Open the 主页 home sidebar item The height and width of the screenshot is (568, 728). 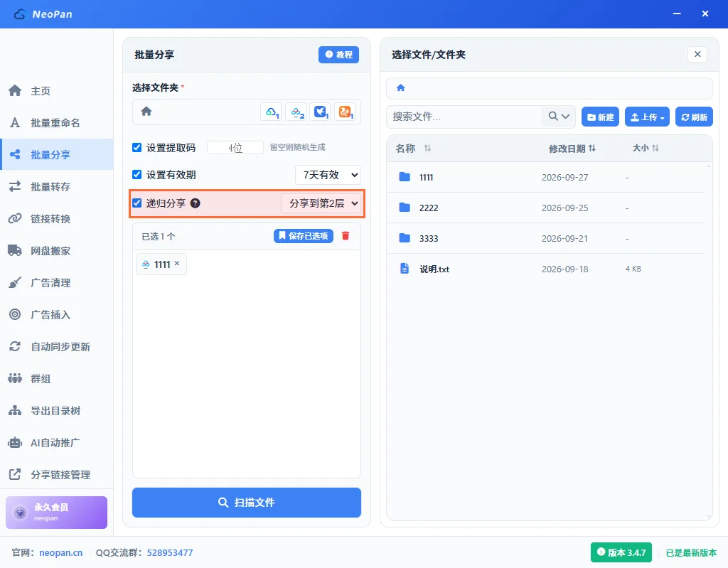pos(57,90)
